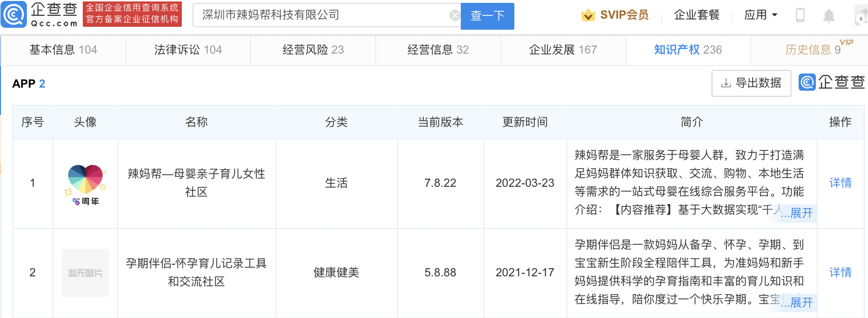Image resolution: width=868 pixels, height=318 pixels.
Task: Switch to the 经营风险 tab
Action: [313, 50]
